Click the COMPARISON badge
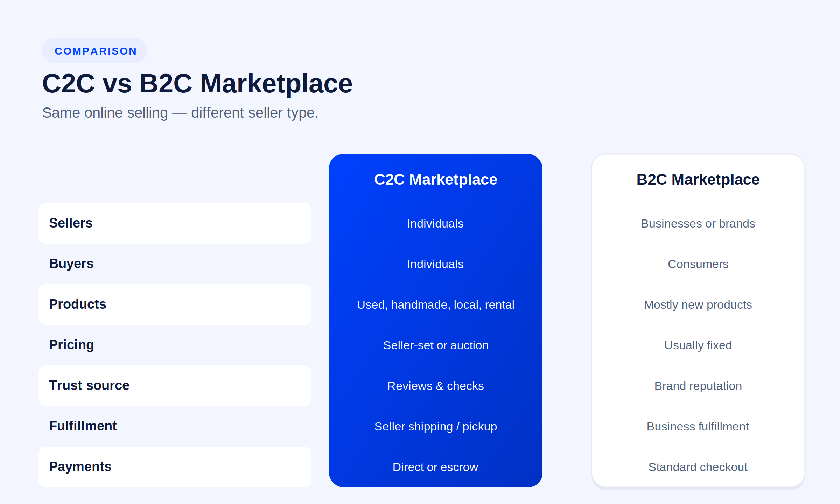Image resolution: width=840 pixels, height=504 pixels. coord(94,51)
